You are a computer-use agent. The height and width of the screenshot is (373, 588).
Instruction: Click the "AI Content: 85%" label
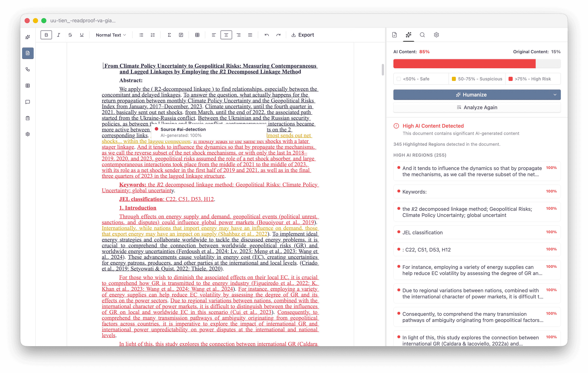[x=411, y=52]
